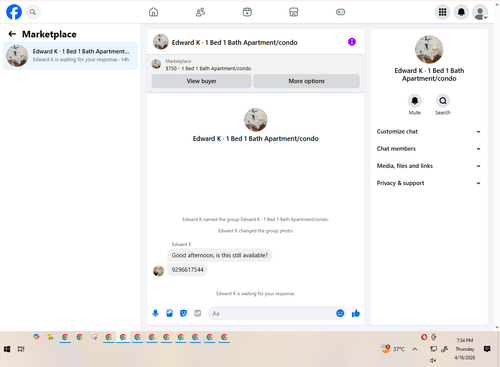Open Task View on taskbar
The image size is (500, 367).
pyautogui.click(x=21, y=349)
